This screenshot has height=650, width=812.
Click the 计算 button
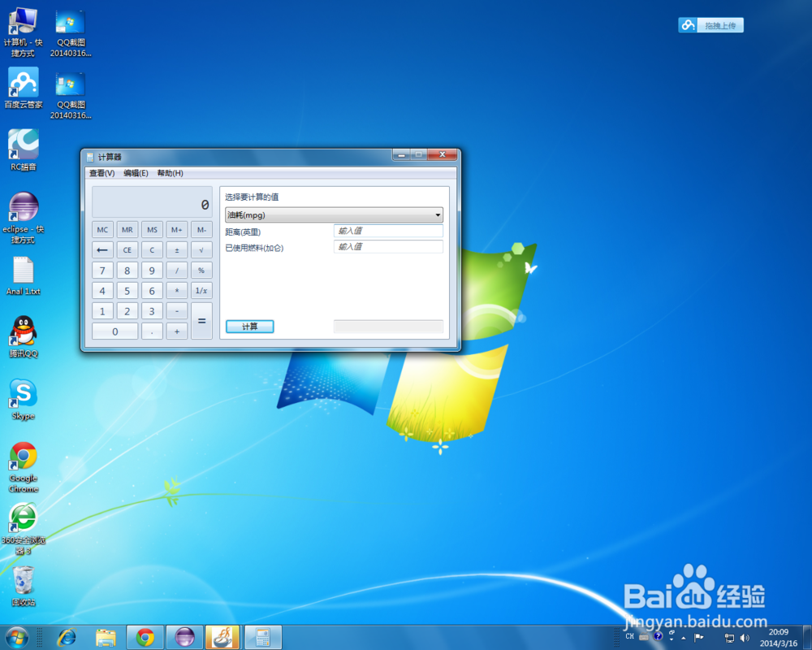point(248,326)
